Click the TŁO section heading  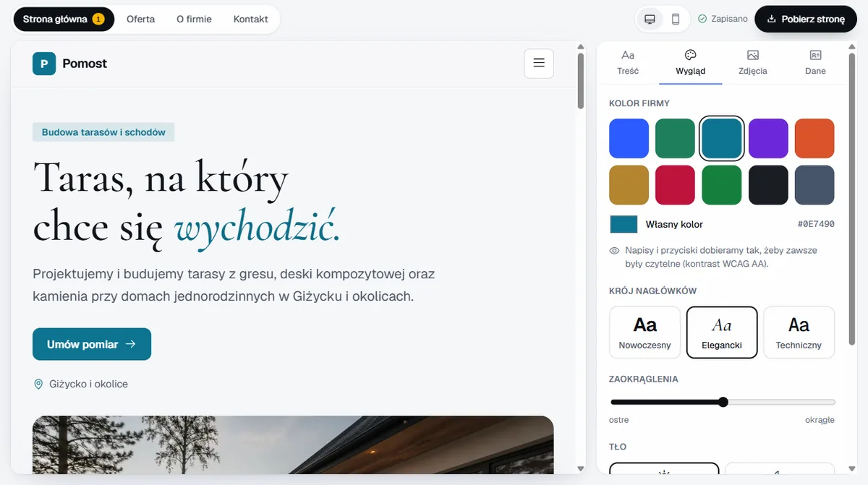pos(618,447)
